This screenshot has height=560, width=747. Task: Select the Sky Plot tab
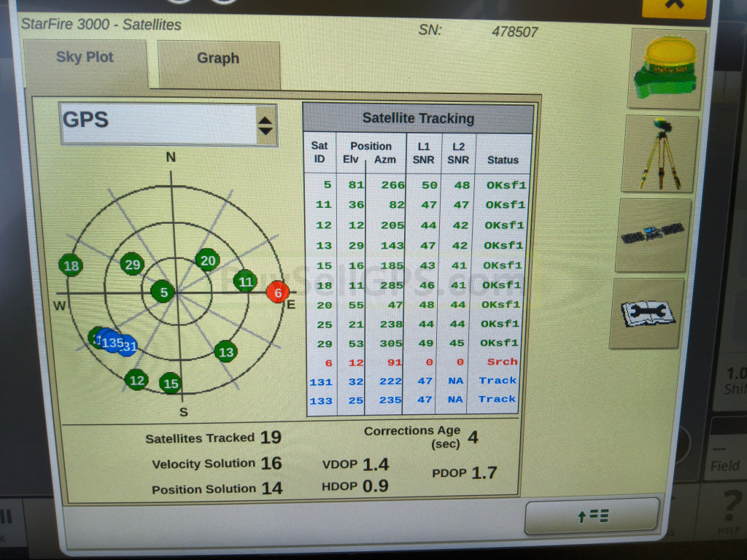pyautogui.click(x=85, y=58)
